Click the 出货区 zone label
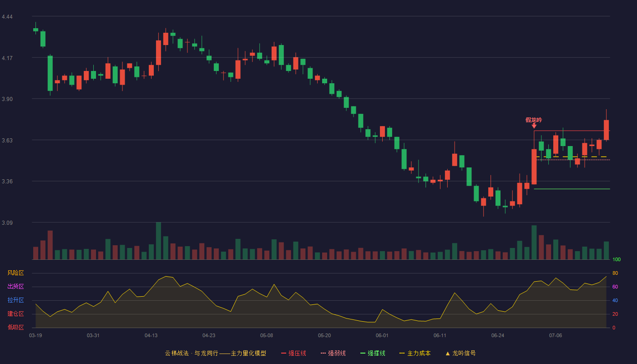The width and height of the screenshot is (637, 364). pyautogui.click(x=15, y=287)
